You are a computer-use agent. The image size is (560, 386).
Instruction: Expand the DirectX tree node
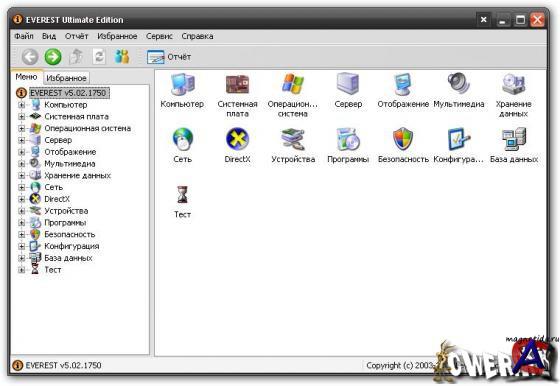pos(21,199)
